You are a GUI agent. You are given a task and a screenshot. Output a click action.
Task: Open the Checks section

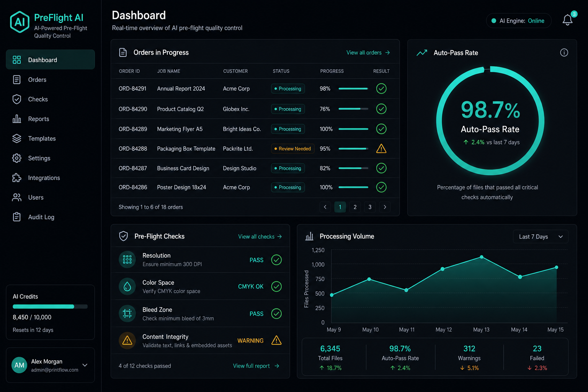pos(50,99)
